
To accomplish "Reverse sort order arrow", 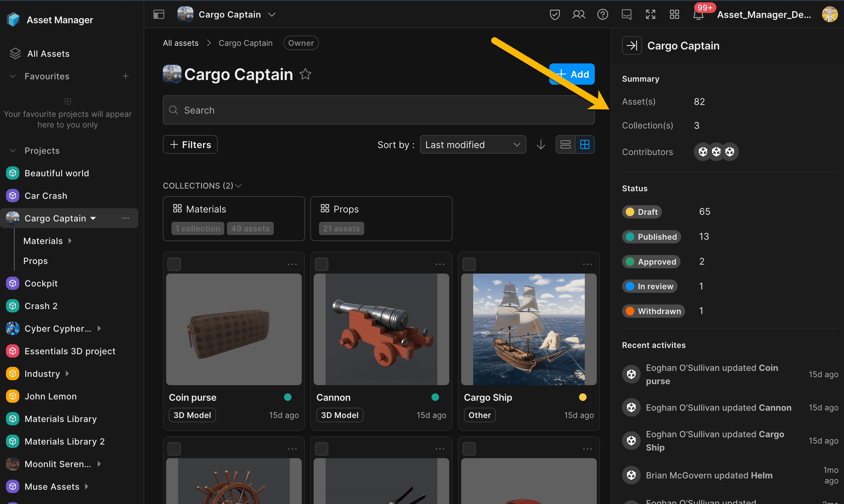I will tap(541, 145).
